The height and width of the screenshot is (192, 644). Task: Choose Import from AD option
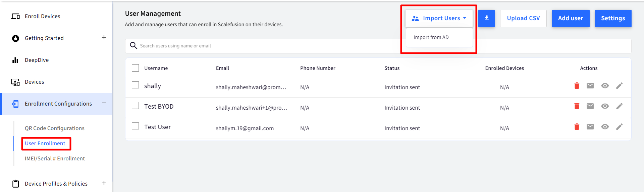coord(431,37)
